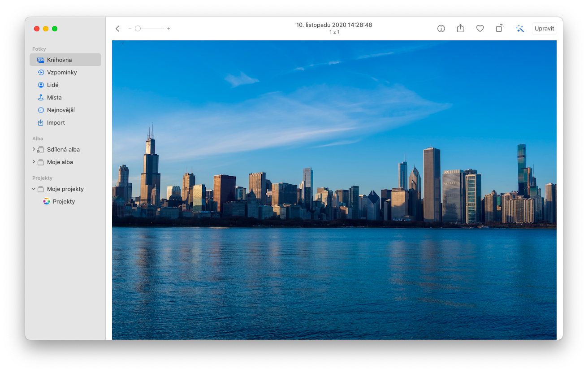Collapse the Moje projekty group

(34, 189)
